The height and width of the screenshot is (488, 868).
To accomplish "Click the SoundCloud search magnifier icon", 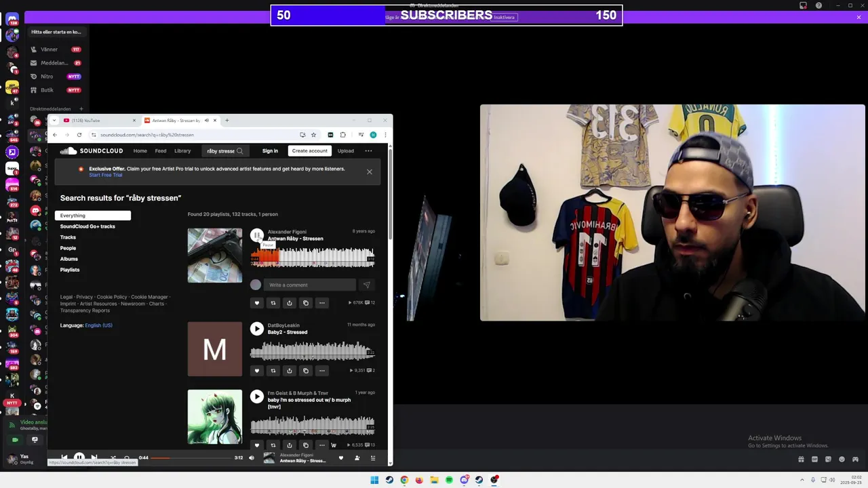I will (239, 151).
